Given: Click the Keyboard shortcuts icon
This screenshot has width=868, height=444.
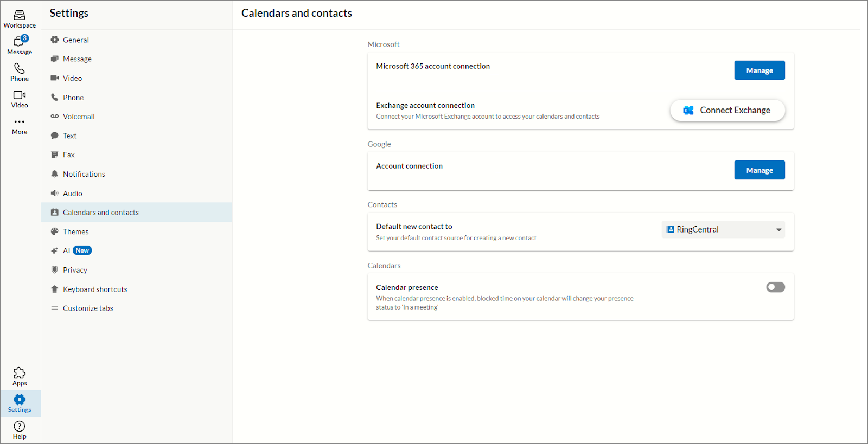Looking at the screenshot, I should coord(54,289).
